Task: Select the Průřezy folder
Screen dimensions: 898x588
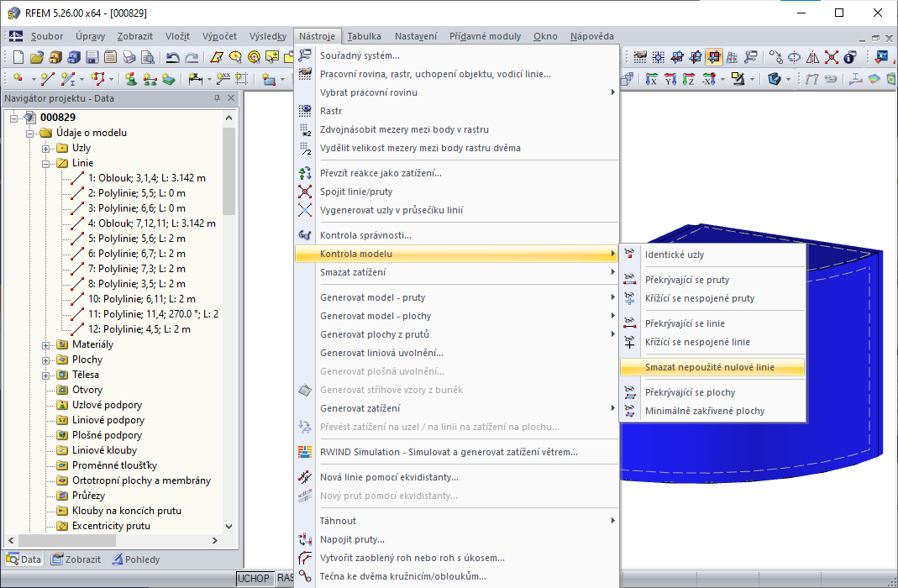Action: pos(88,496)
